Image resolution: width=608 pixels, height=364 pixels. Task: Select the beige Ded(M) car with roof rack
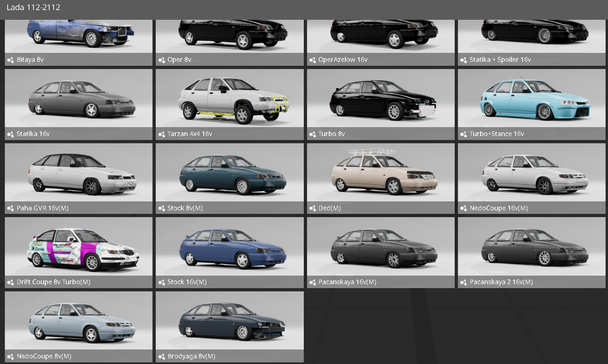tap(380, 173)
